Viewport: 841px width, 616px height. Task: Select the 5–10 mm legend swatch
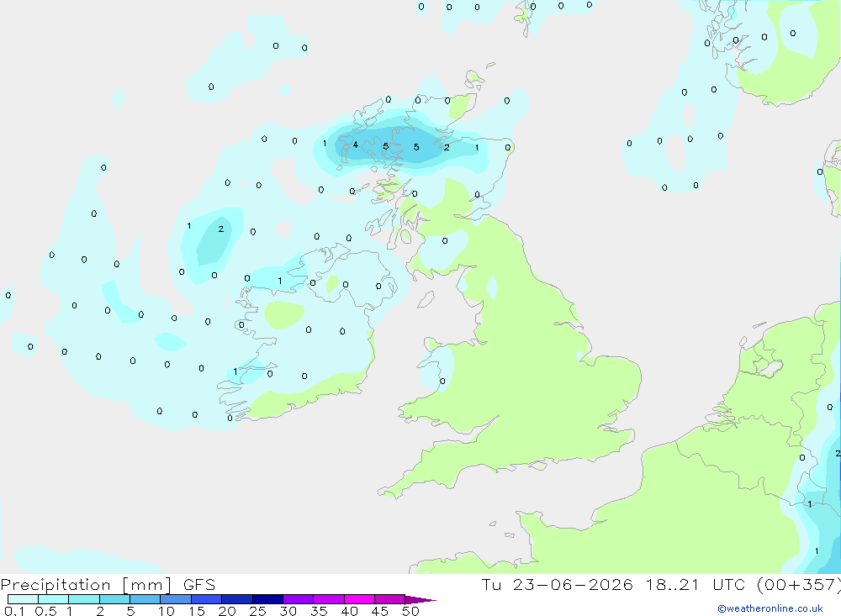pyautogui.click(x=145, y=599)
